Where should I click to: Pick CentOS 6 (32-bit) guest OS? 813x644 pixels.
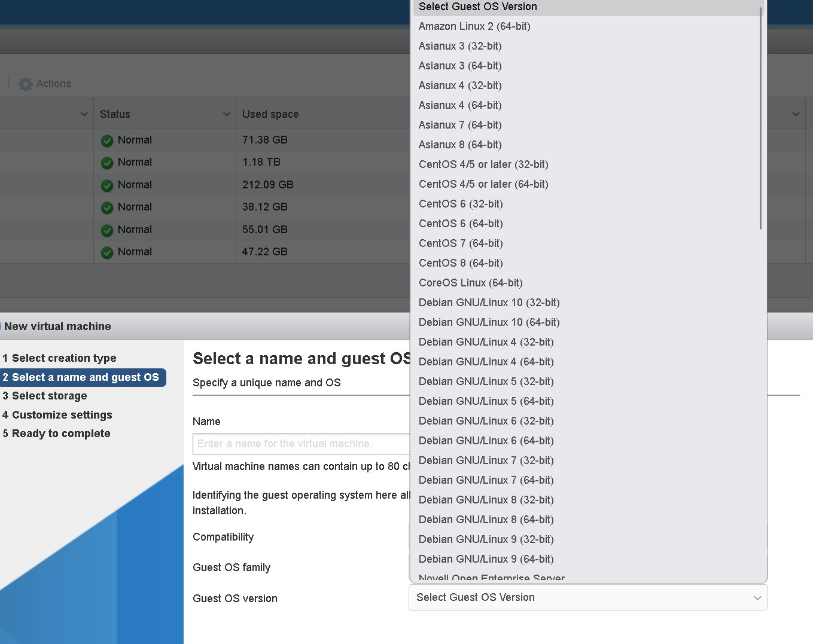tap(461, 204)
